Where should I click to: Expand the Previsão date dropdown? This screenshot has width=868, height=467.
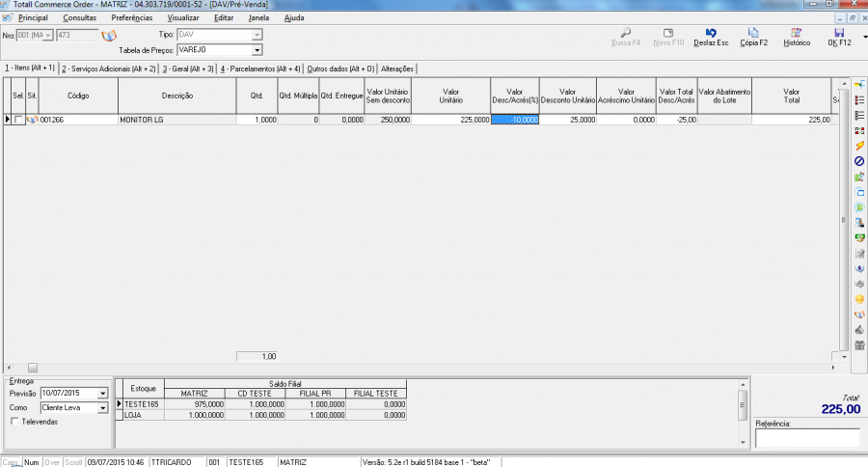click(102, 394)
